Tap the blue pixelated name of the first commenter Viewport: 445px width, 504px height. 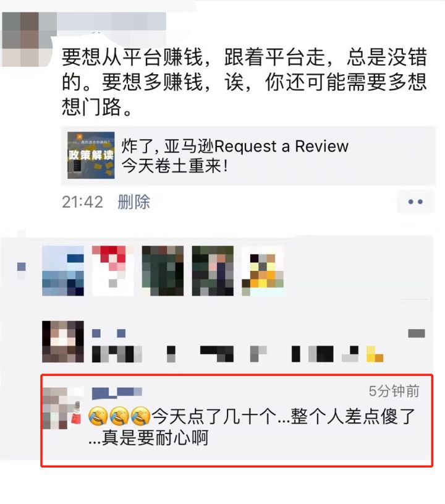point(109,333)
